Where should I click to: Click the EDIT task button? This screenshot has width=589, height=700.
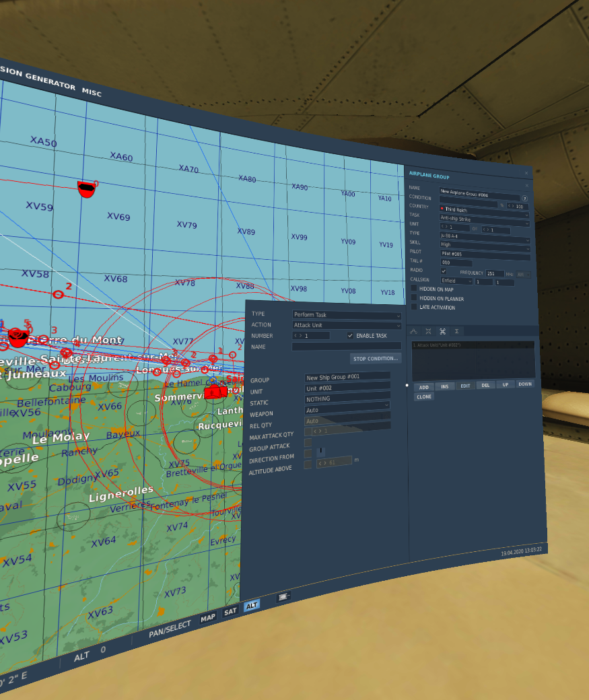(x=465, y=386)
